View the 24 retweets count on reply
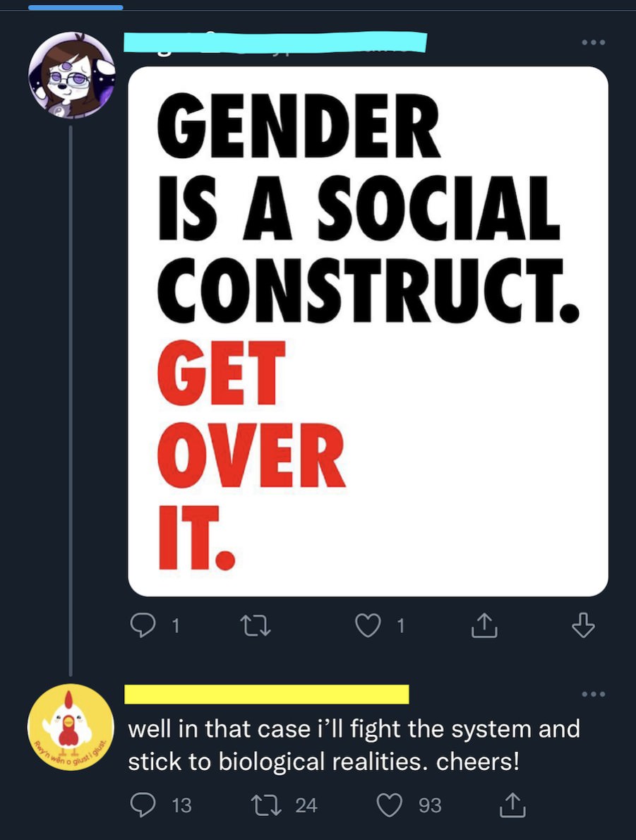The height and width of the screenshot is (840, 636). pyautogui.click(x=306, y=805)
